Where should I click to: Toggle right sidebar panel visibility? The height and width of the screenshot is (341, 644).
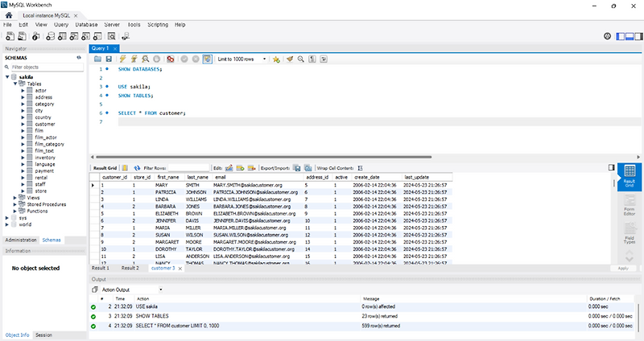point(638,36)
